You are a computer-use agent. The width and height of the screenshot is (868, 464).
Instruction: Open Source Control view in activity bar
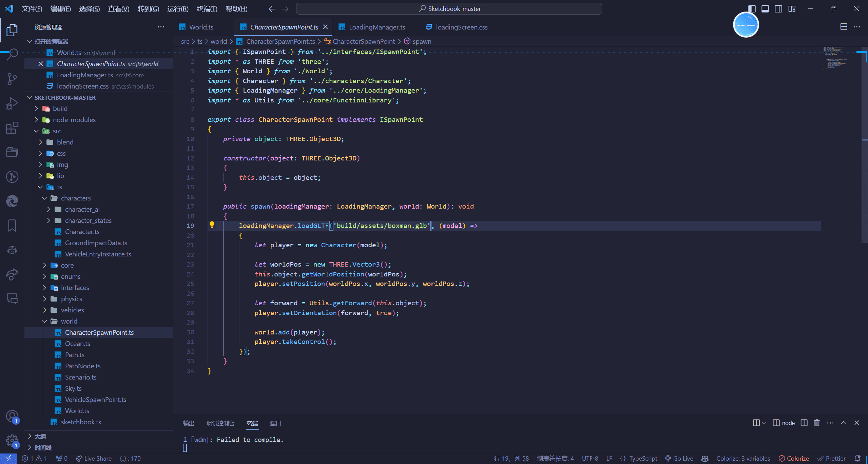tap(12, 79)
